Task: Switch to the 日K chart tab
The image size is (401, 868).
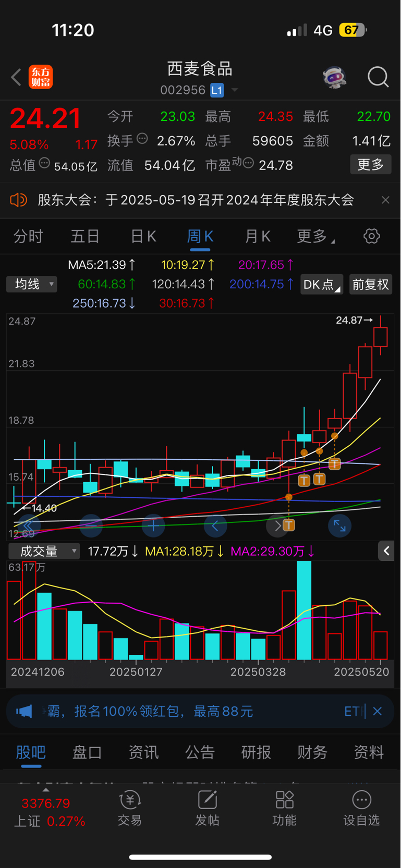Action: (x=143, y=237)
